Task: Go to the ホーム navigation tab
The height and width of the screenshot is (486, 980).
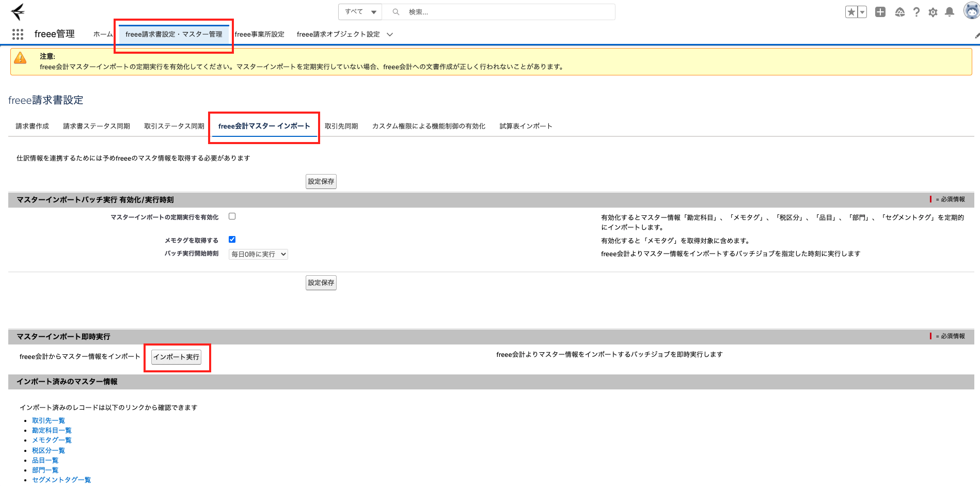Action: (103, 34)
